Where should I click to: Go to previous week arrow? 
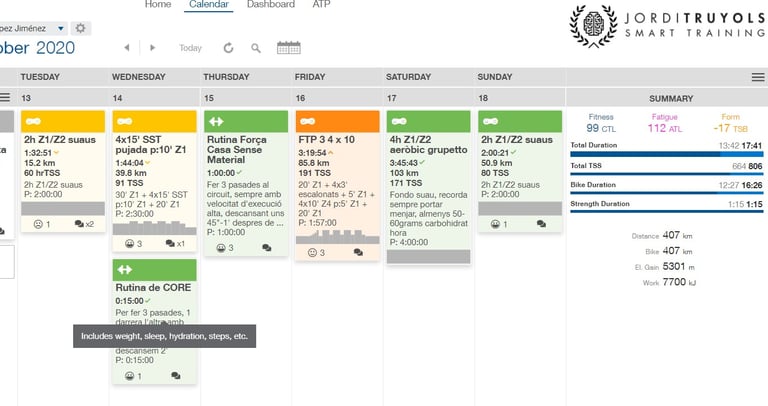[127, 48]
